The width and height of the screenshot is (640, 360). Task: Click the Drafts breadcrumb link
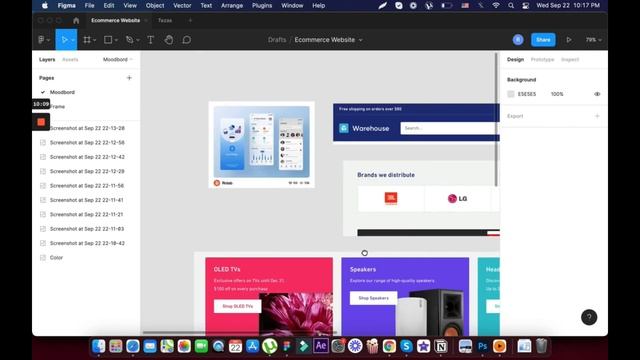277,40
